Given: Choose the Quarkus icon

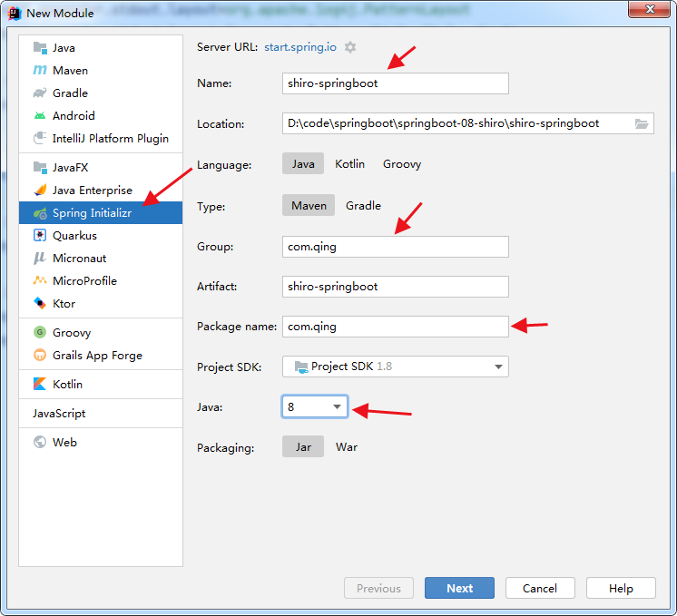Looking at the screenshot, I should tap(40, 235).
